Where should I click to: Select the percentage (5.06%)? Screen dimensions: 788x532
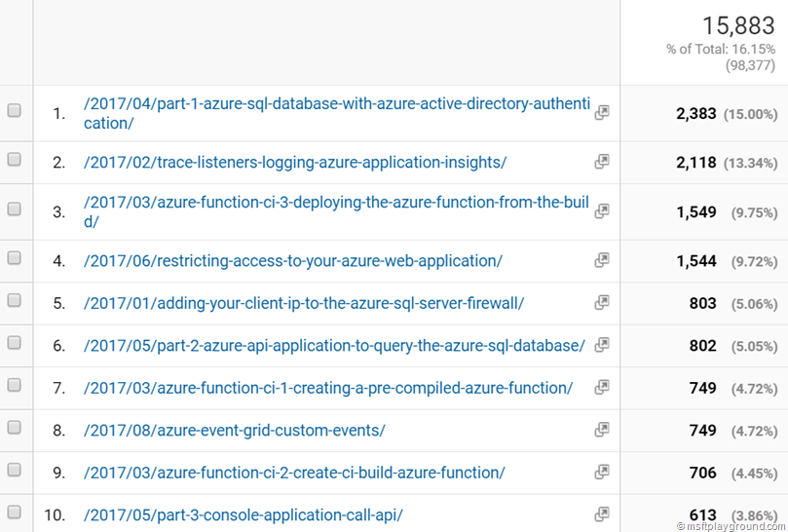pyautogui.click(x=754, y=304)
